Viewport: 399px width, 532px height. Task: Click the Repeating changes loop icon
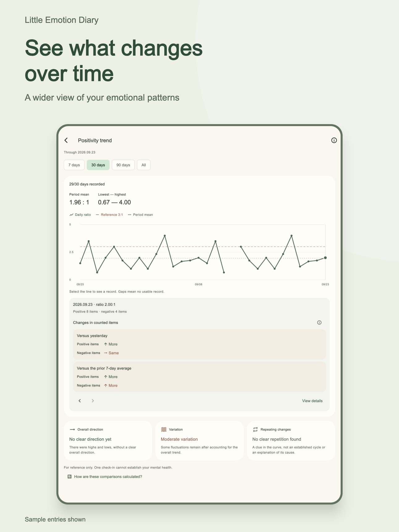coord(255,429)
